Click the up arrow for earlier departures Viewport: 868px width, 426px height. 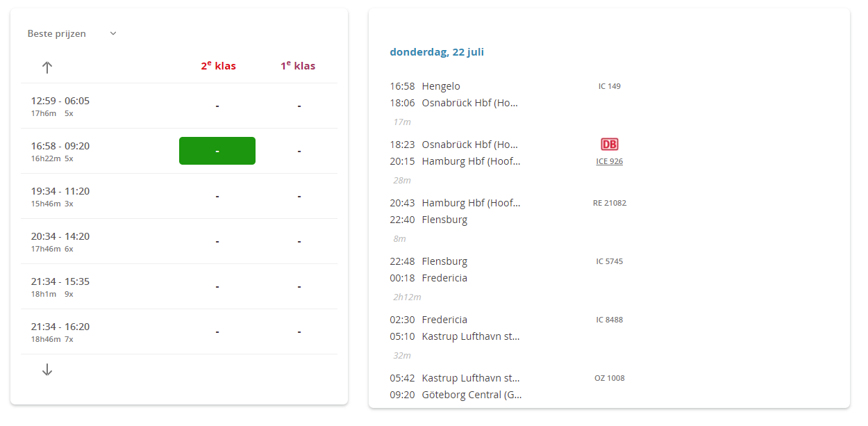pyautogui.click(x=47, y=67)
